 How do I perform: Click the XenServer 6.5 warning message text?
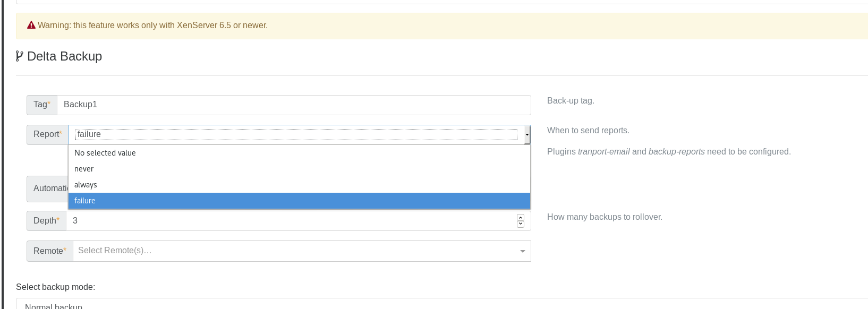[x=152, y=25]
